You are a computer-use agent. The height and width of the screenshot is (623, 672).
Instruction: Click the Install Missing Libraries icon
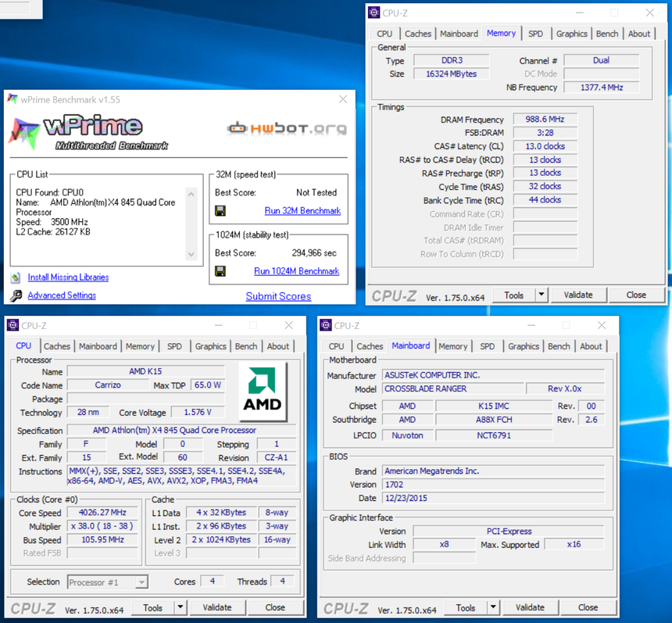click(14, 277)
